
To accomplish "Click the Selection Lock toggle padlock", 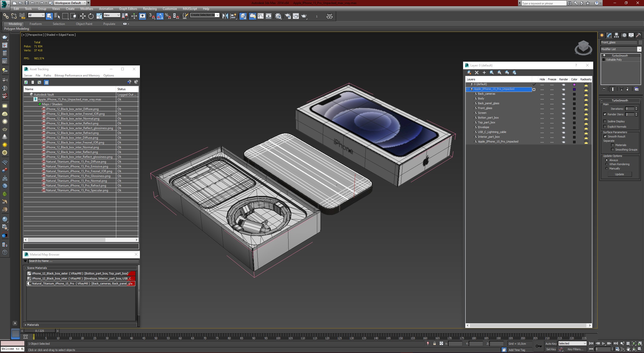I will click(x=434, y=344).
